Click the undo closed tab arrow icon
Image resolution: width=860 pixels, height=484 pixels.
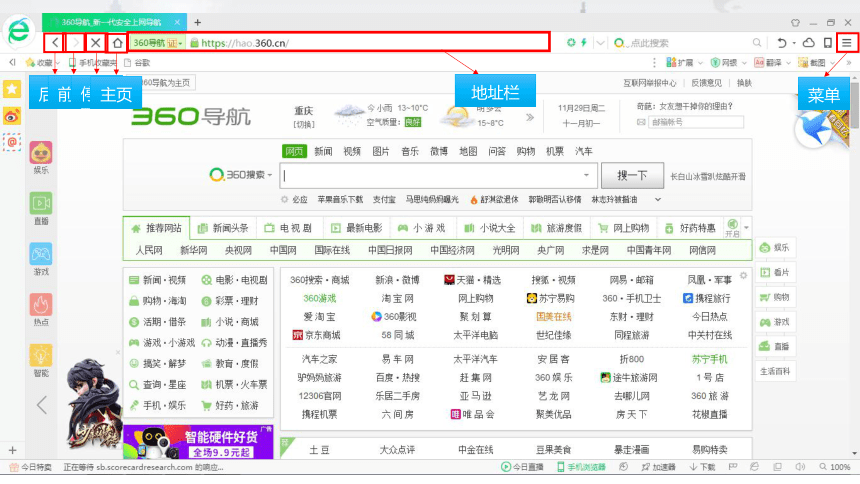click(x=782, y=43)
